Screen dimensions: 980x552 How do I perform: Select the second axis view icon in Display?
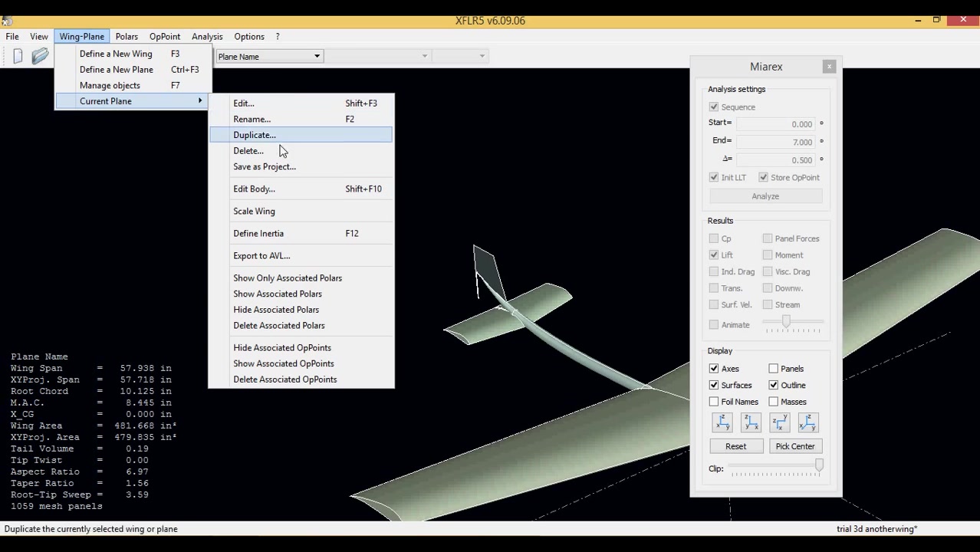pyautogui.click(x=751, y=422)
